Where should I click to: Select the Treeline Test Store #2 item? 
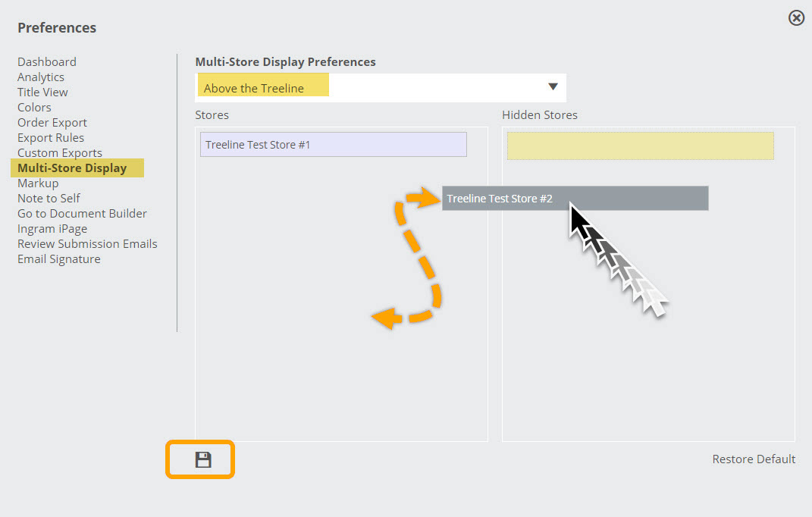pos(575,199)
